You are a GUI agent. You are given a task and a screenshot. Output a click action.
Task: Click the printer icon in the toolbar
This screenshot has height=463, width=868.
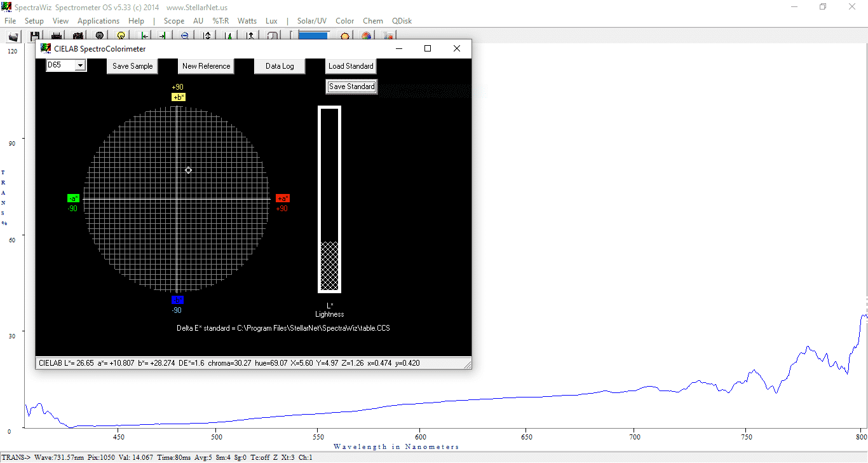pos(57,36)
